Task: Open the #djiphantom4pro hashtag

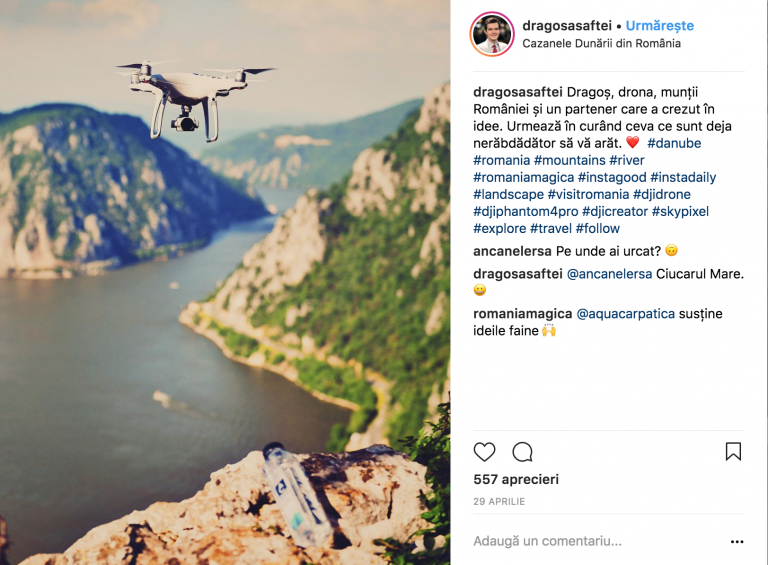Action: point(526,212)
